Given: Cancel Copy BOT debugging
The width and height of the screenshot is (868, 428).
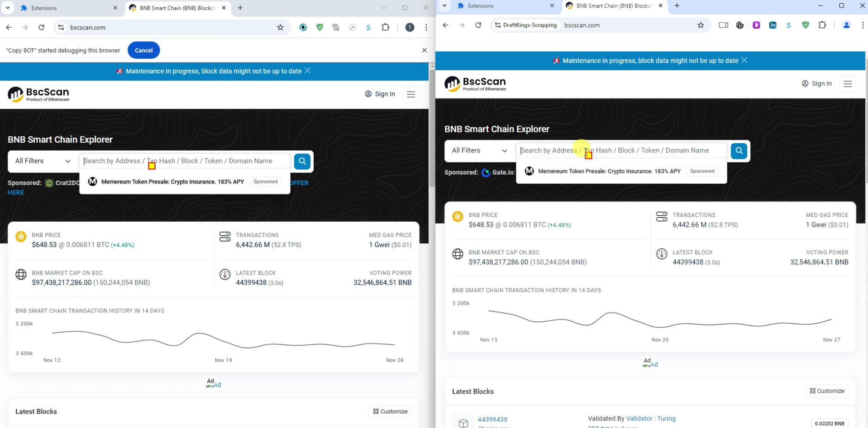Looking at the screenshot, I should (144, 50).
